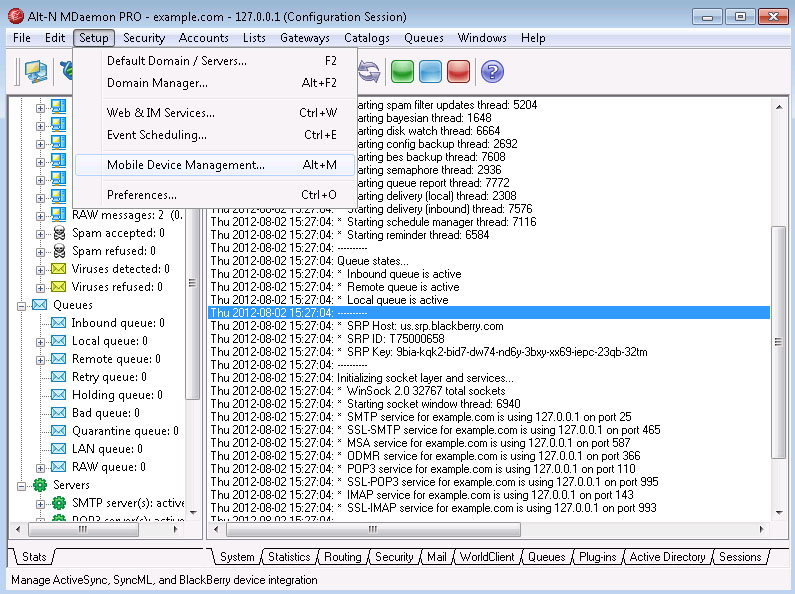This screenshot has width=795, height=594.
Task: Expand the Remote queue node
Action: click(x=40, y=360)
